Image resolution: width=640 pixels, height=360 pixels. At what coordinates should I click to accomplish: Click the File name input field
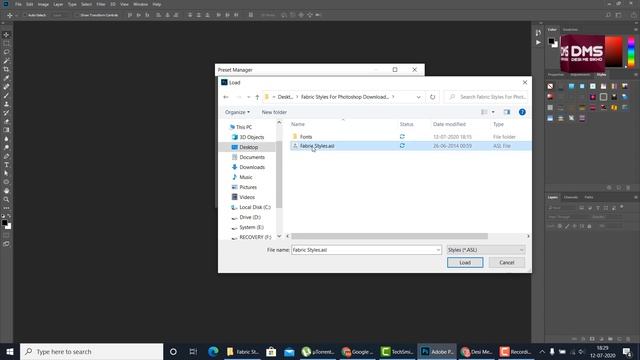tap(363, 250)
